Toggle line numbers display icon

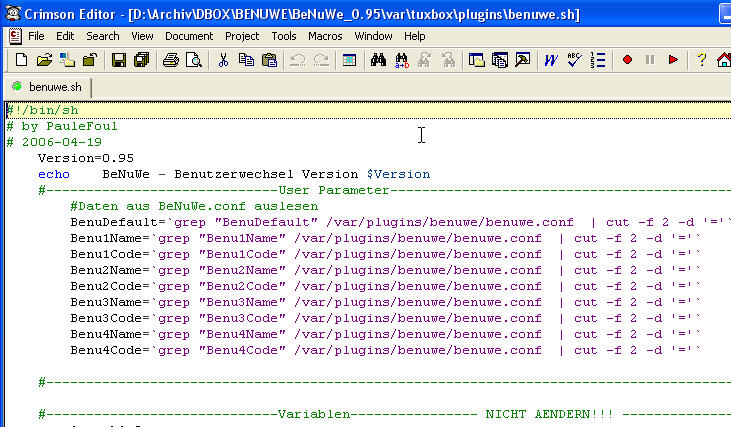point(598,61)
